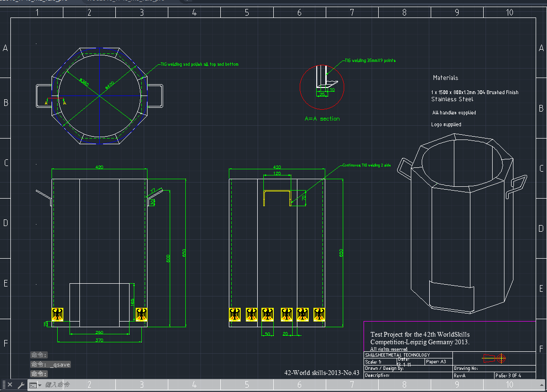Select the '165' opening height dimension
This screenshot has width=547, height=392.
pos(132,302)
